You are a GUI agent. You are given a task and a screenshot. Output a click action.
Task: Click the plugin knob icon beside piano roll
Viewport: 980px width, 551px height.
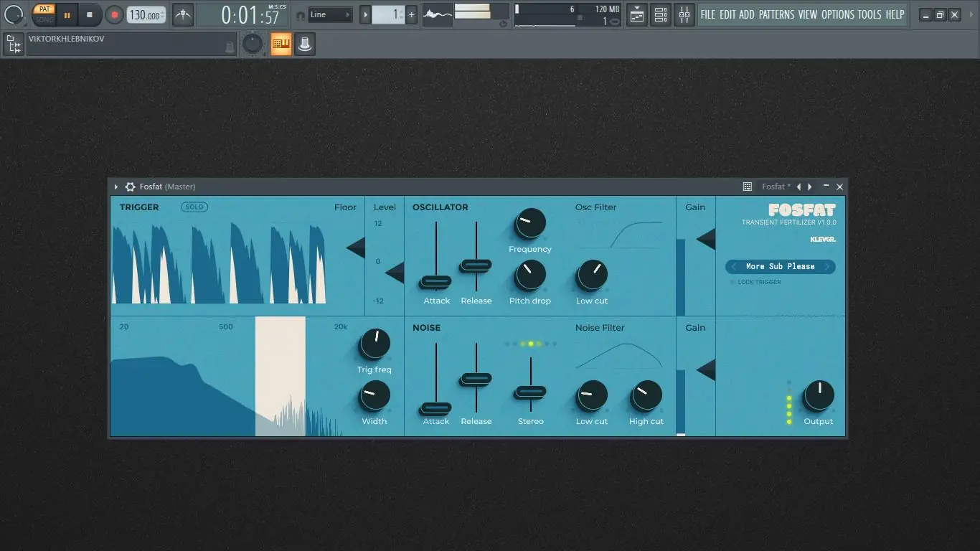(304, 44)
